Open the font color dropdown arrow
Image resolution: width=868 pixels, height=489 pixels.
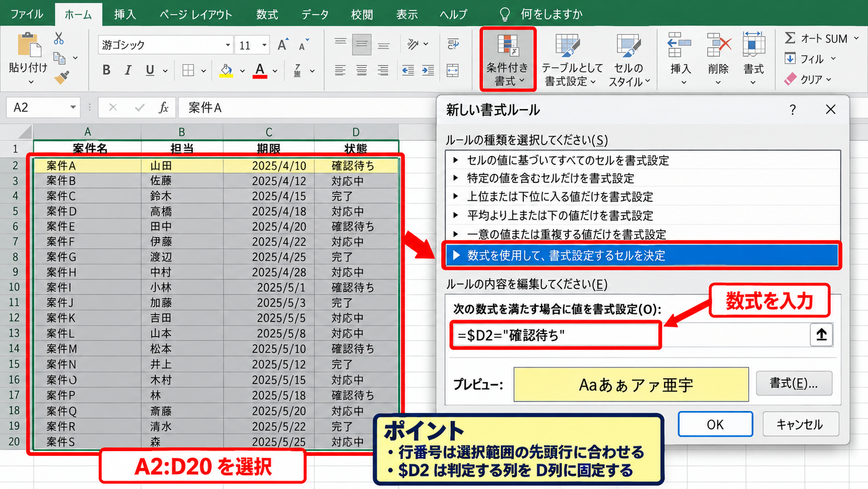tap(275, 71)
